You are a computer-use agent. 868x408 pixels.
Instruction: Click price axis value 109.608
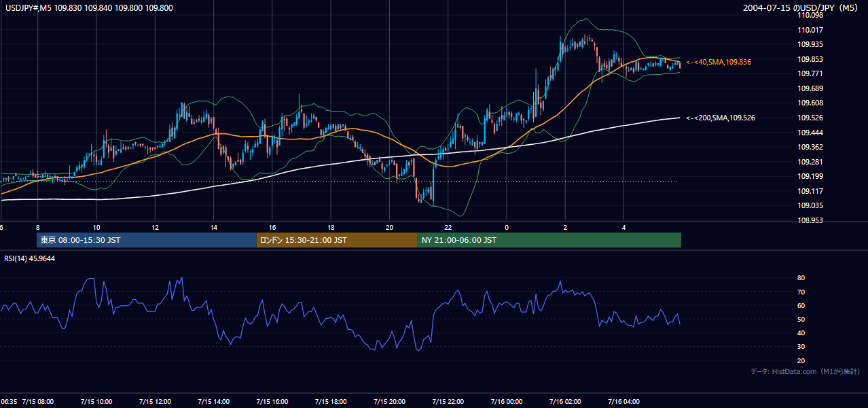810,103
